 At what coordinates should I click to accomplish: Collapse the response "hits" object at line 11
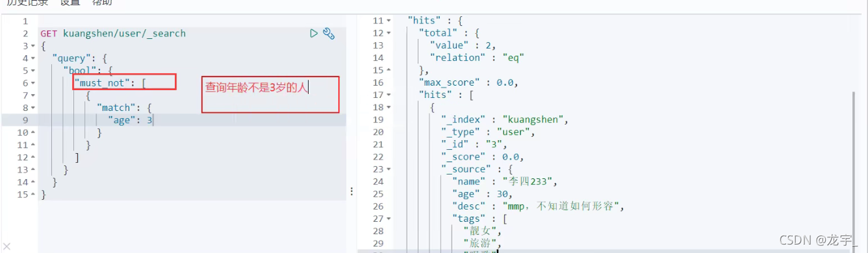pyautogui.click(x=389, y=21)
